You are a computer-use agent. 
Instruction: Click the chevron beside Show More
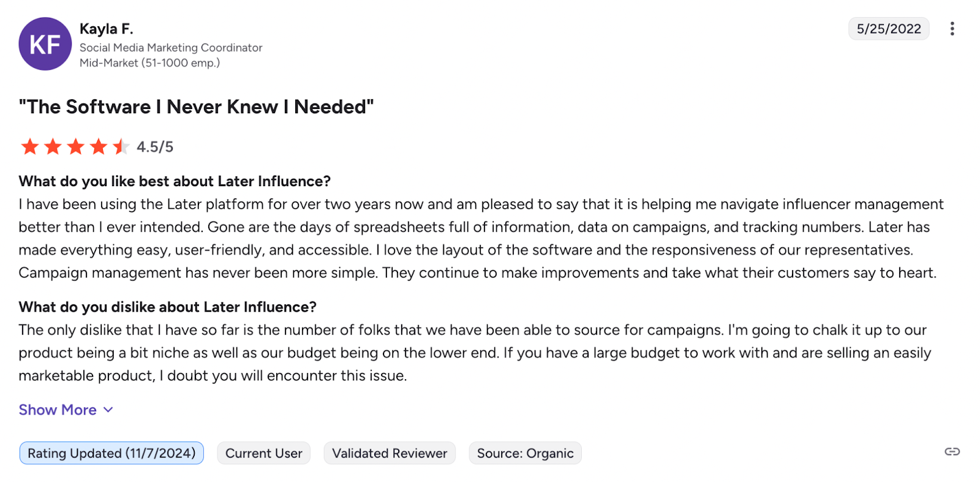(x=108, y=410)
